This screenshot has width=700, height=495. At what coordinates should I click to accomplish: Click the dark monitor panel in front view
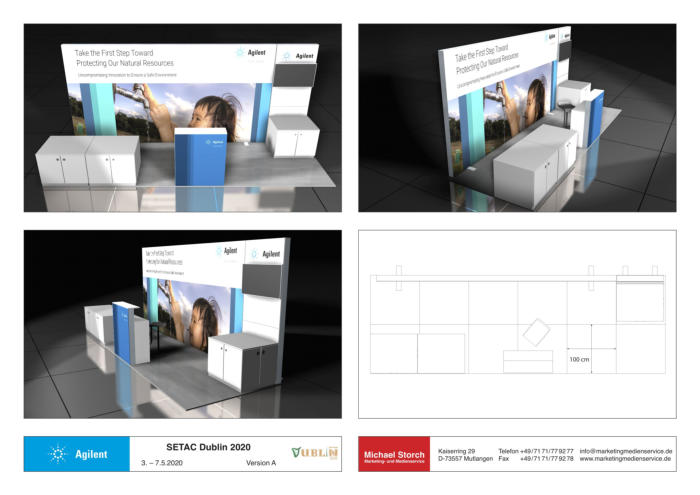tap(295, 75)
